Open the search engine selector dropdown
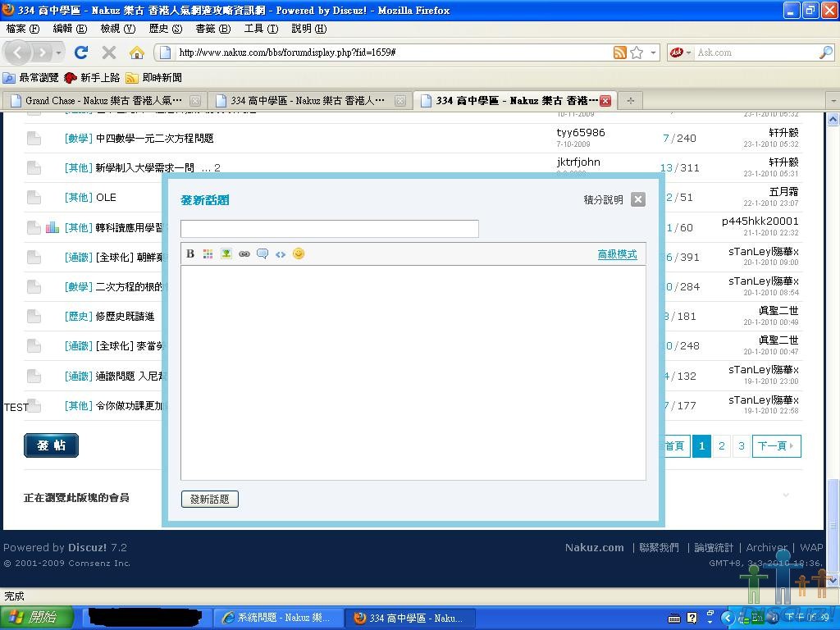840x630 pixels. point(682,52)
